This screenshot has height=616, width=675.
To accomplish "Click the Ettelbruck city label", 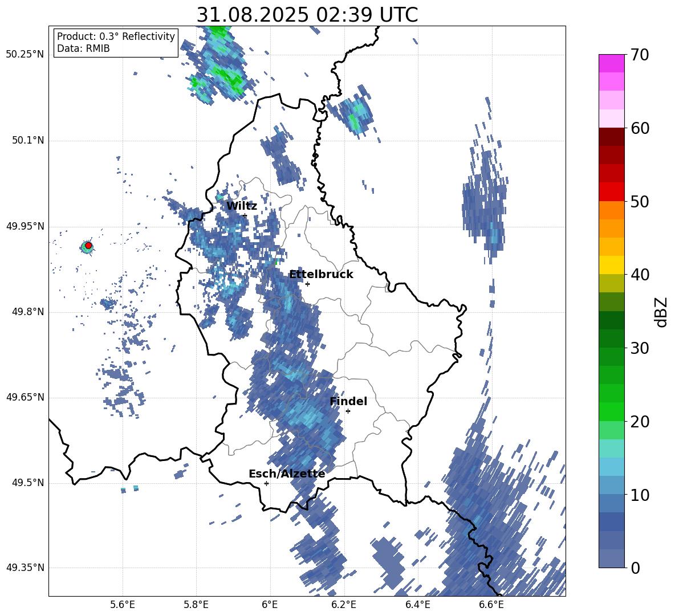I will (321, 275).
